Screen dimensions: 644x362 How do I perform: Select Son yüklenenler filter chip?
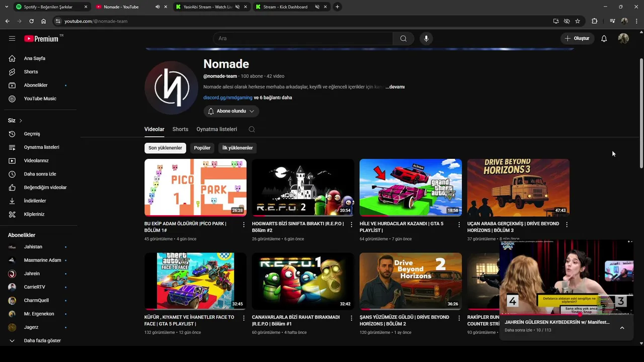(x=165, y=148)
